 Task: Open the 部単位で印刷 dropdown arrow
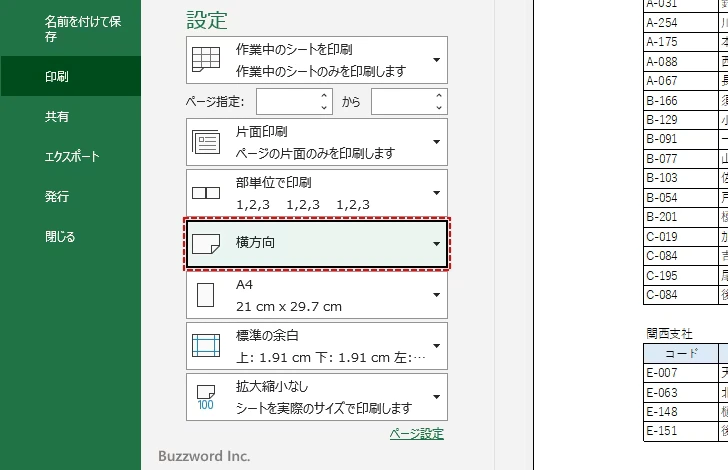pos(436,193)
